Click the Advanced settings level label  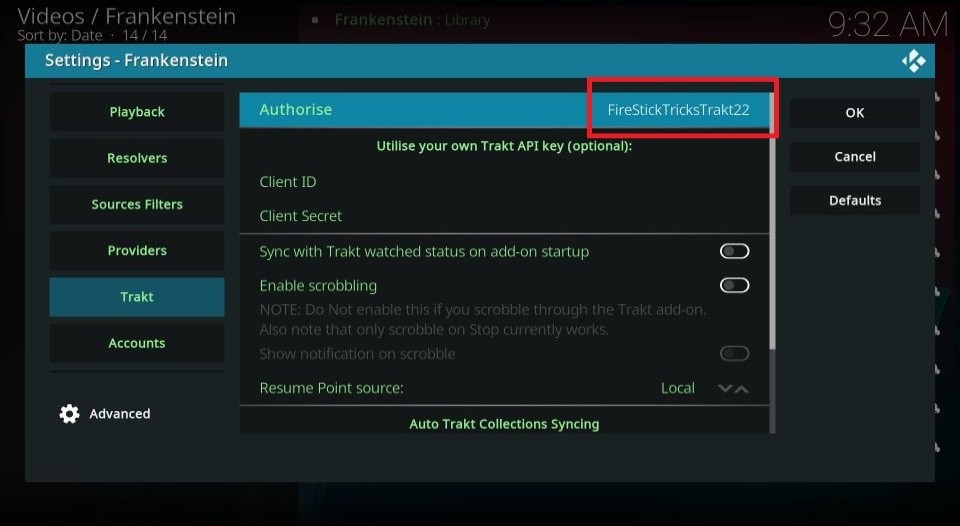pos(119,414)
